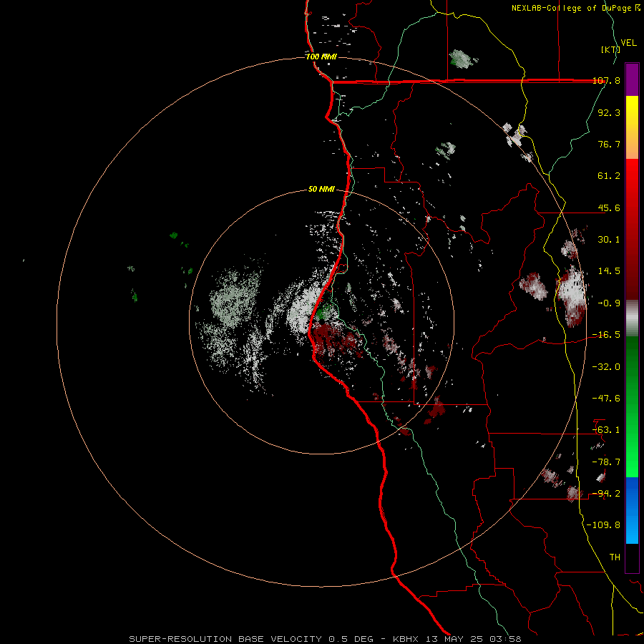This screenshot has width=644, height=644.
Task: Click the -109.8 scale value
Action: coord(604,525)
